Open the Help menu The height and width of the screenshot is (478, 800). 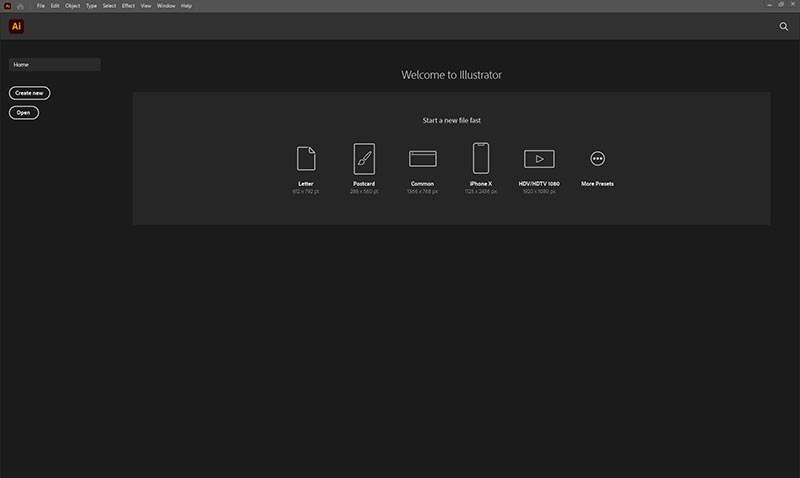point(186,6)
